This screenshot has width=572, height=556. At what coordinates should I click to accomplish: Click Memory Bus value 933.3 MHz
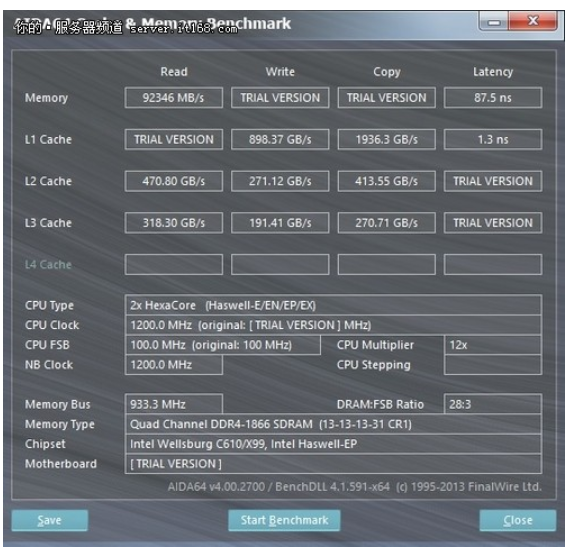click(174, 404)
